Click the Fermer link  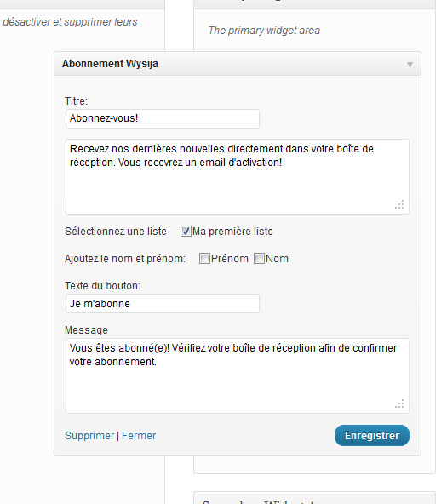tap(139, 436)
